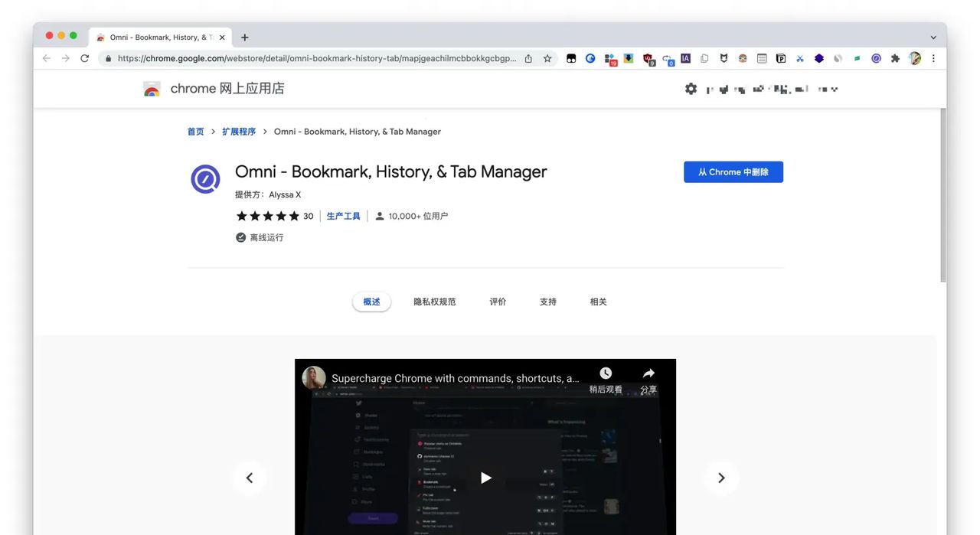Click the dark purple layered diamond extension
Image resolution: width=980 pixels, height=535 pixels.
click(819, 58)
